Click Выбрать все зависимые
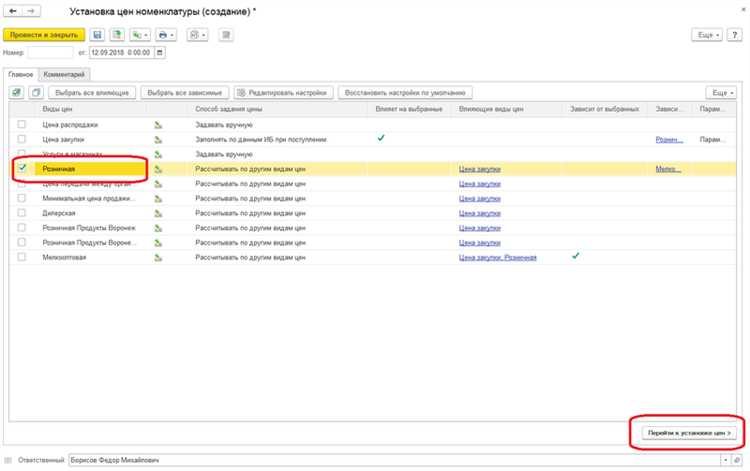 tap(185, 92)
